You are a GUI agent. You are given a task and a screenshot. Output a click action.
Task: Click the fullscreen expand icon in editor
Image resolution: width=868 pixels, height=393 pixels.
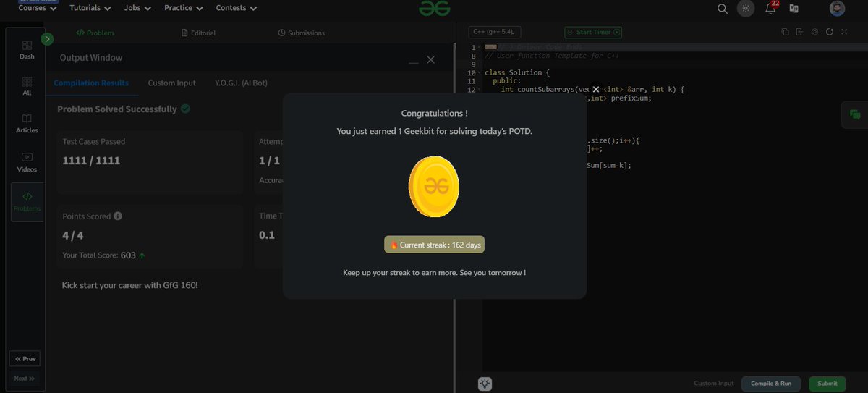pos(843,32)
